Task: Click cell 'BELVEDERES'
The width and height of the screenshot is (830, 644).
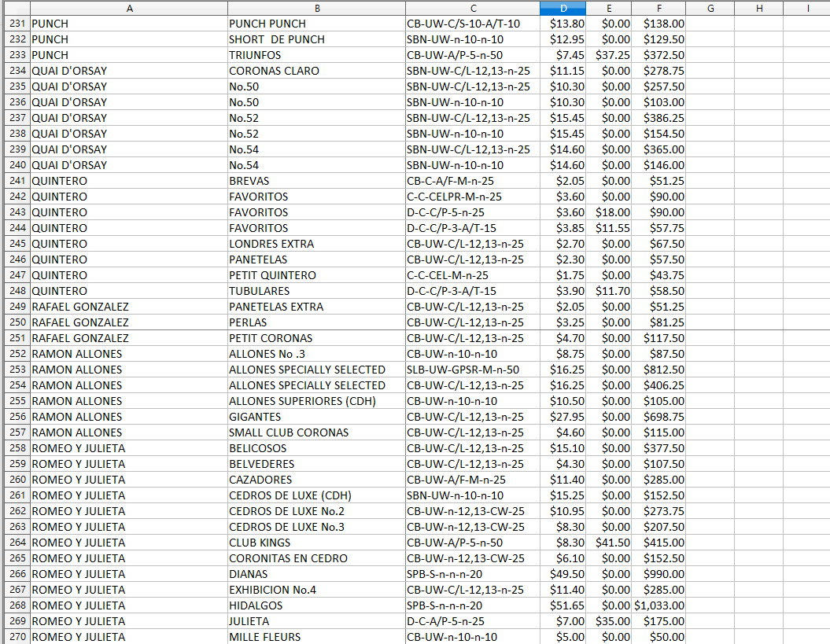Action: coord(316,464)
